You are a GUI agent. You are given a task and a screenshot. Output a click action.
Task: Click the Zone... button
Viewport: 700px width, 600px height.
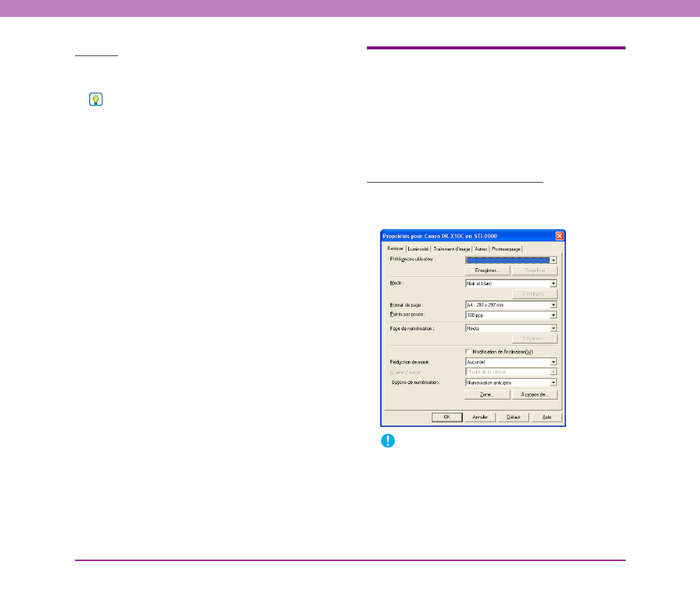click(487, 394)
